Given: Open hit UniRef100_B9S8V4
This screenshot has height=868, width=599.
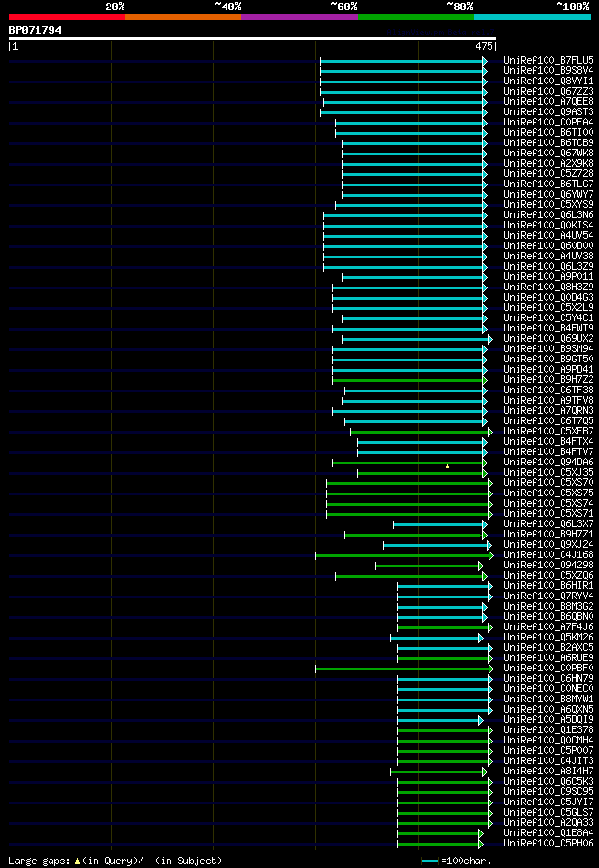Looking at the screenshot, I should tap(548, 71).
